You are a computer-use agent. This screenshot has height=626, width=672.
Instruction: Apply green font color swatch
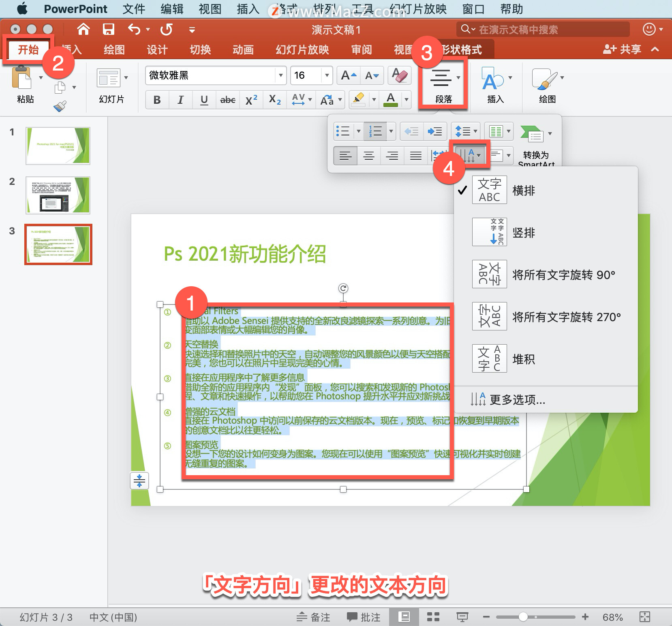point(390,100)
